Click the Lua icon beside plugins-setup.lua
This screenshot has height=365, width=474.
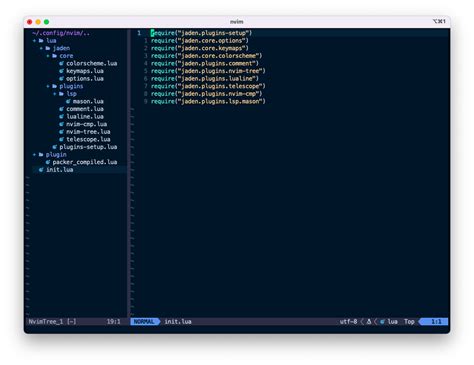pyautogui.click(x=55, y=147)
